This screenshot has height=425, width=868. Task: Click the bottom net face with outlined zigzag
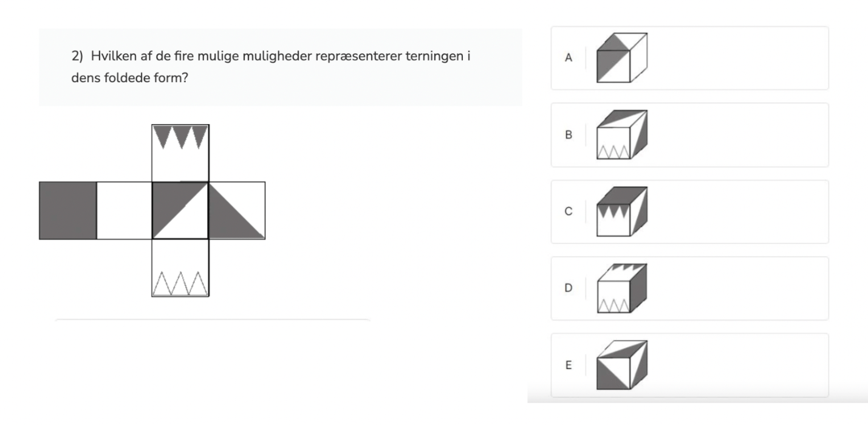point(180,268)
